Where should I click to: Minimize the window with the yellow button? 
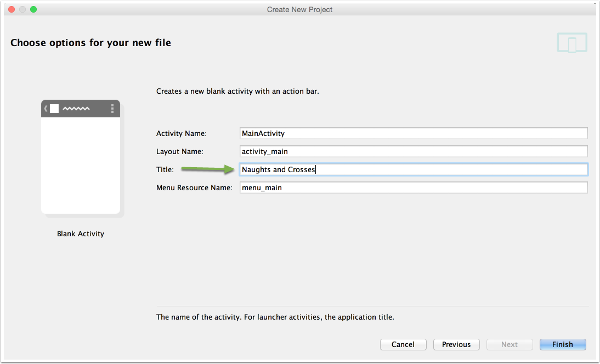tap(22, 9)
